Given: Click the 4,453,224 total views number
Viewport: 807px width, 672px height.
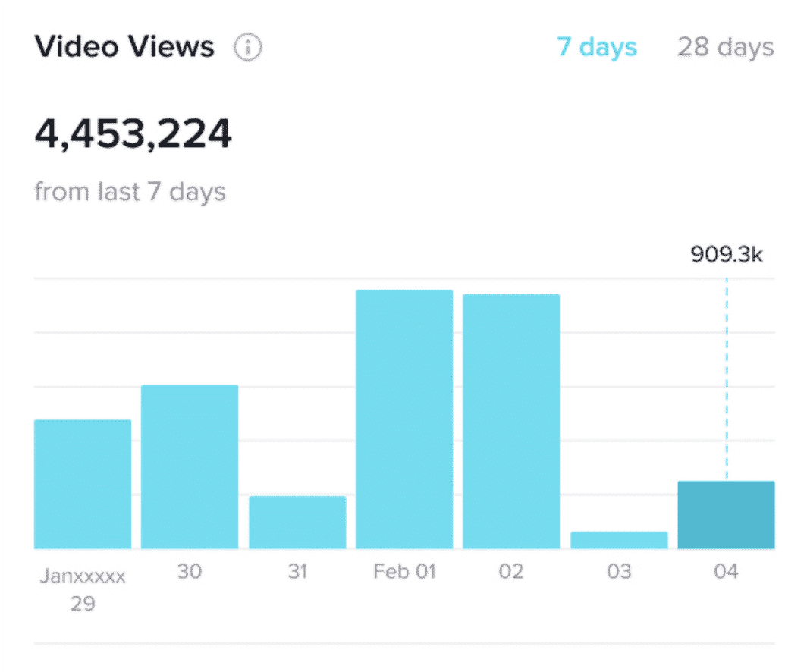Looking at the screenshot, I should click(x=133, y=133).
